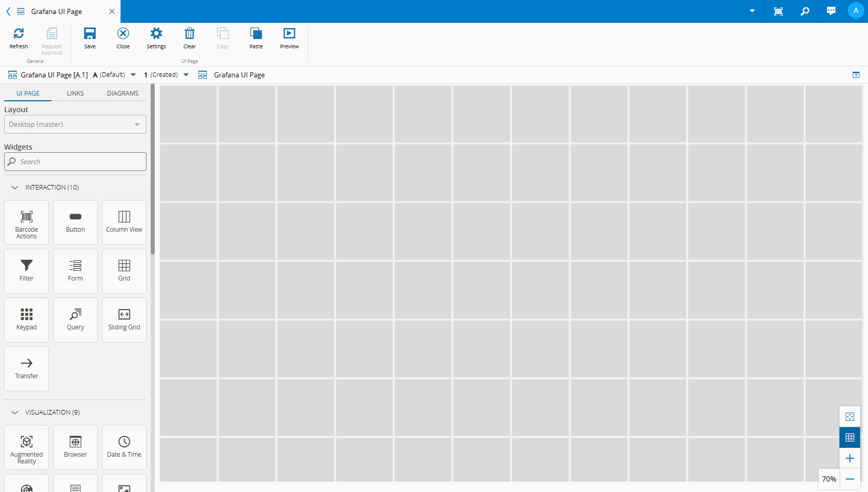This screenshot has height=492, width=868.
Task: Select the Form widget
Action: click(x=75, y=271)
